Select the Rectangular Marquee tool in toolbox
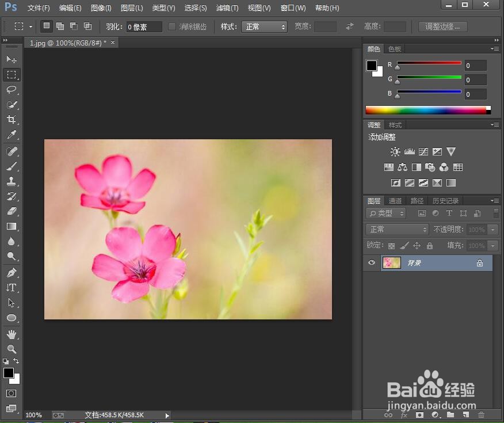This screenshot has height=423, width=504. pyautogui.click(x=12, y=75)
